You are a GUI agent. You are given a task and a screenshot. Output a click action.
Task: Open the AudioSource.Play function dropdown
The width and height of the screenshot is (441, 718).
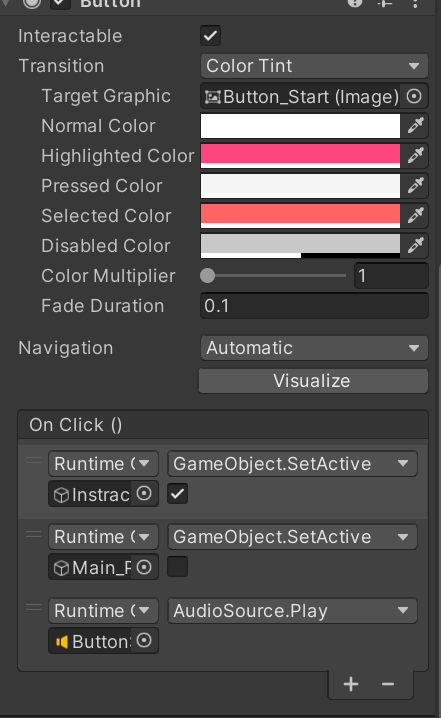click(x=292, y=611)
